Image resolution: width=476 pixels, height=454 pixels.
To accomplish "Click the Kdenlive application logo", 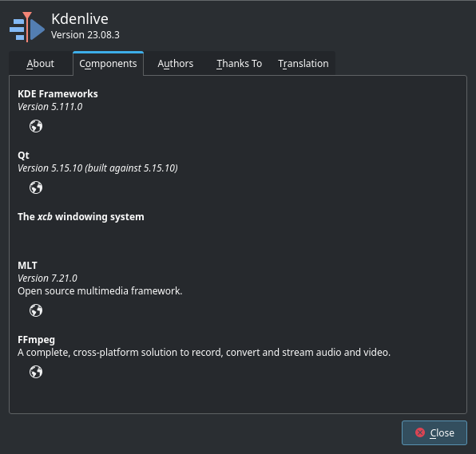I will tap(27, 27).
